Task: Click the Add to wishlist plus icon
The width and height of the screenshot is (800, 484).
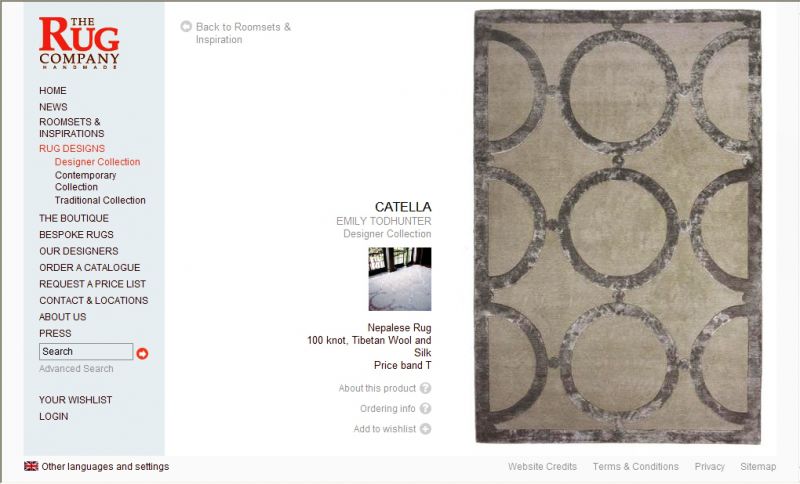Action: [x=426, y=429]
